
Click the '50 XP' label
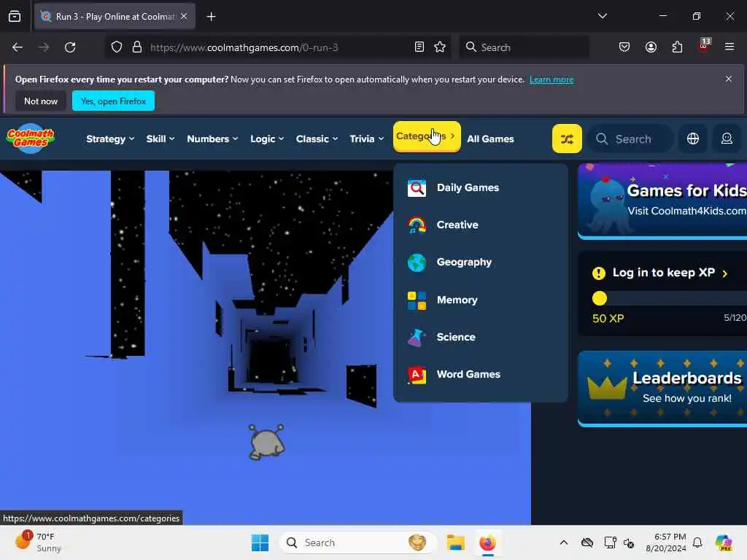(x=608, y=319)
